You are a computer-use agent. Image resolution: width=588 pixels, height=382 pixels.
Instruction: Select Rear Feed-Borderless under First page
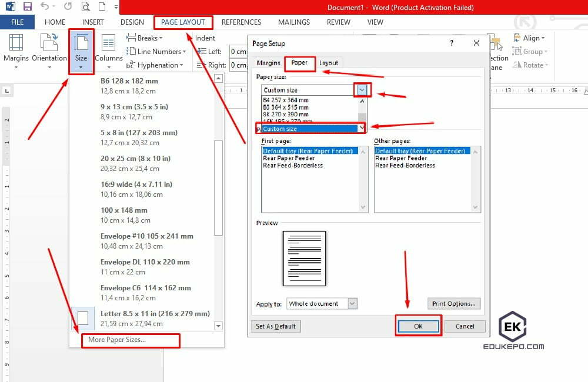click(x=310, y=165)
